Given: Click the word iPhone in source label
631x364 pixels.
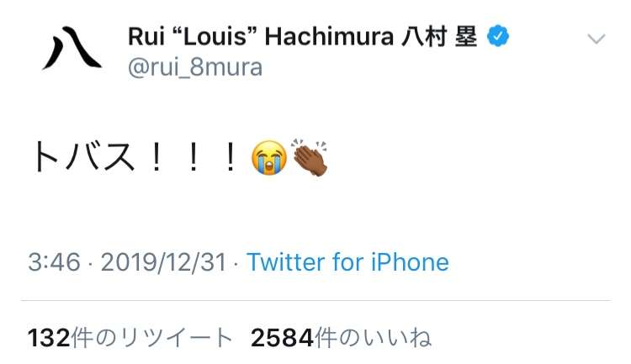Looking at the screenshot, I should point(410,262).
